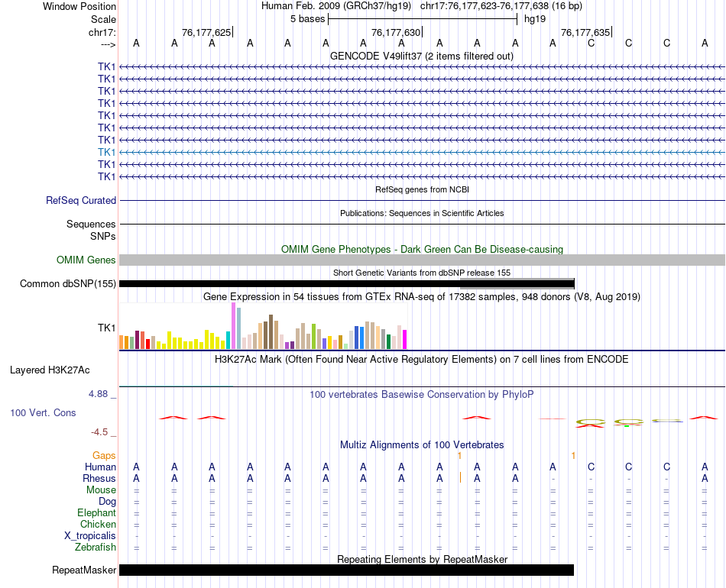The width and height of the screenshot is (726, 588).
Task: Click the Human Feb. 2009 (GRCh37/hg19) header text
Action: 336,6
